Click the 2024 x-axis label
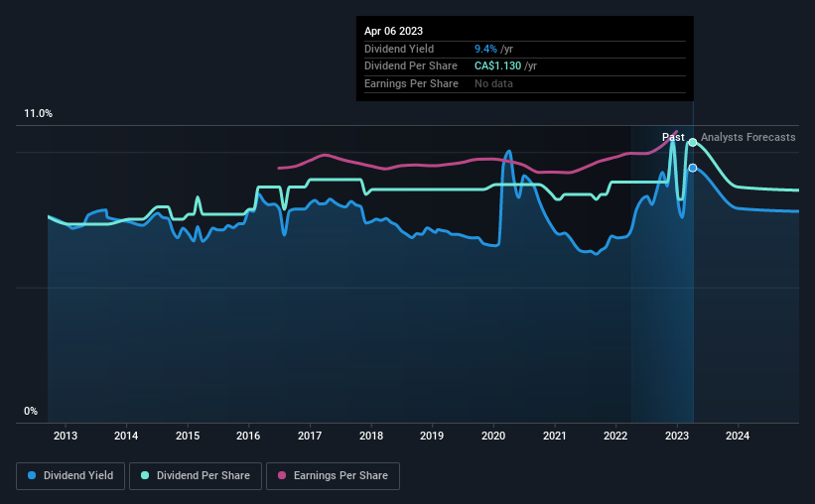The width and height of the screenshot is (815, 504). click(737, 436)
